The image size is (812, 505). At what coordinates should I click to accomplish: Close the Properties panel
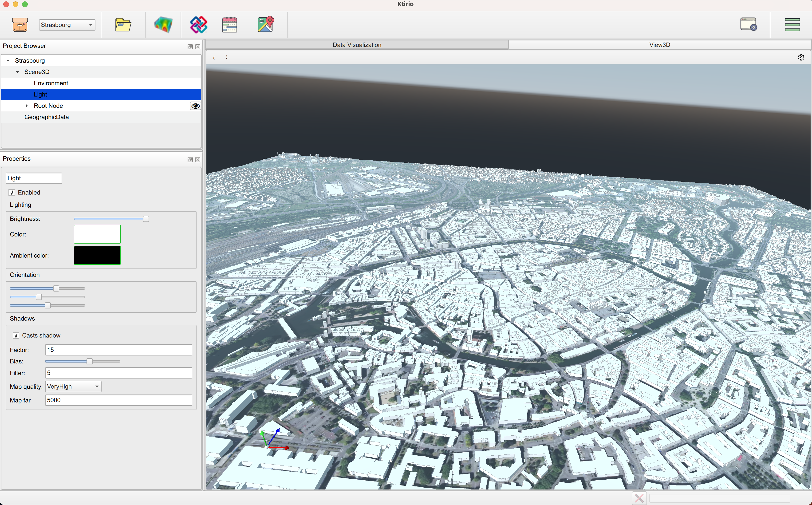pyautogui.click(x=198, y=160)
